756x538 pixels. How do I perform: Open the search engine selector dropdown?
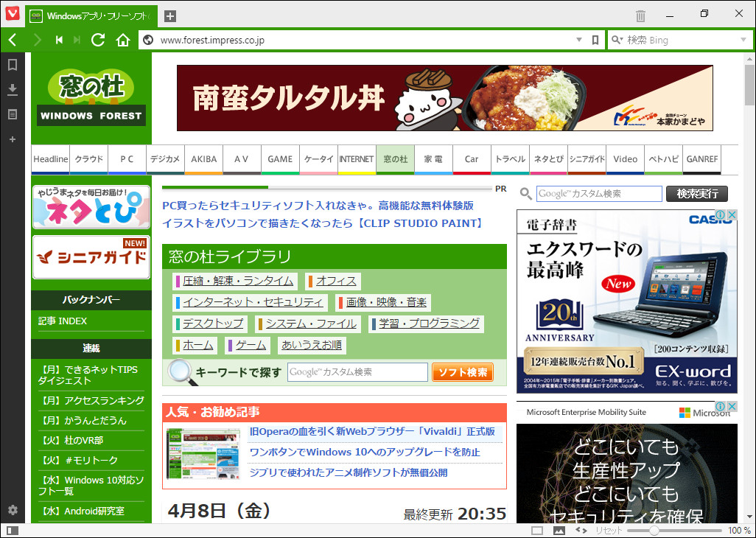617,40
